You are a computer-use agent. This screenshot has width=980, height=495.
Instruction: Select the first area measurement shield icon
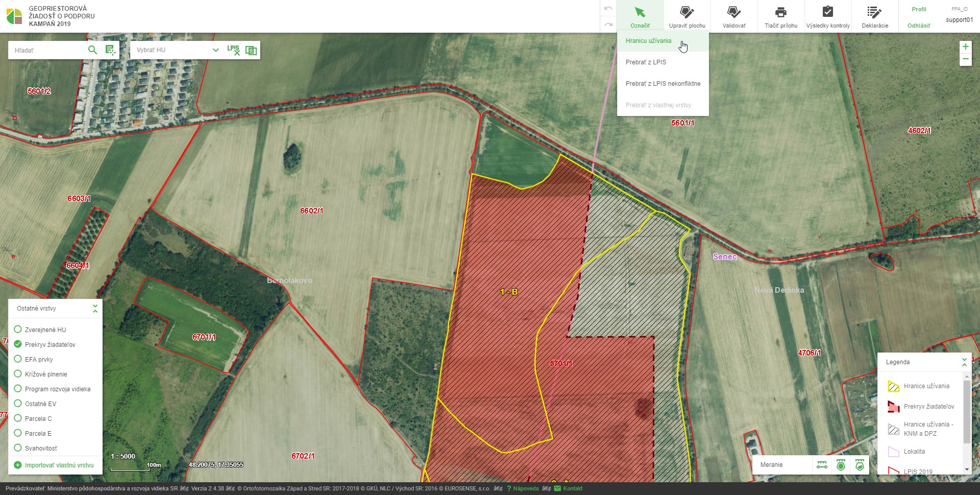tap(841, 465)
